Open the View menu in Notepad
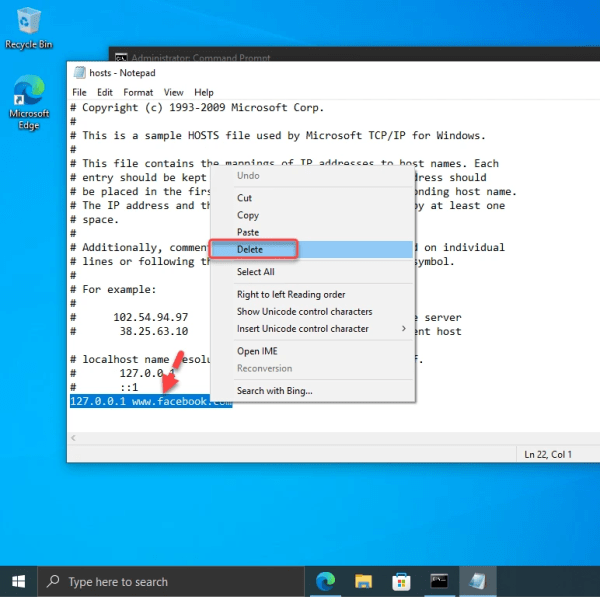The height and width of the screenshot is (600, 600). [x=173, y=92]
